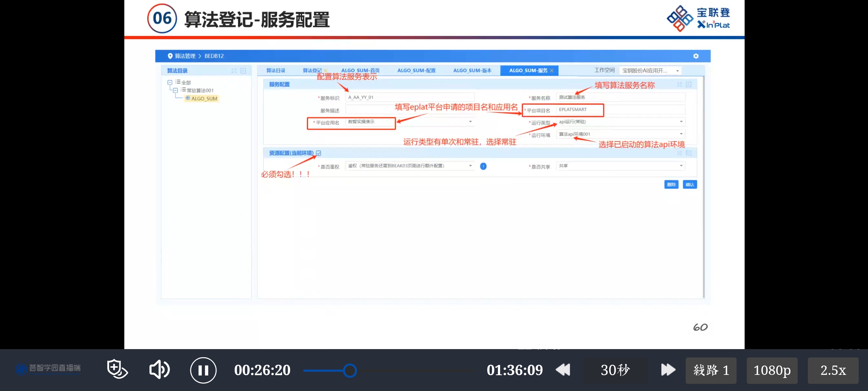Click the shield protection icon
This screenshot has width=868, height=391.
tap(117, 369)
